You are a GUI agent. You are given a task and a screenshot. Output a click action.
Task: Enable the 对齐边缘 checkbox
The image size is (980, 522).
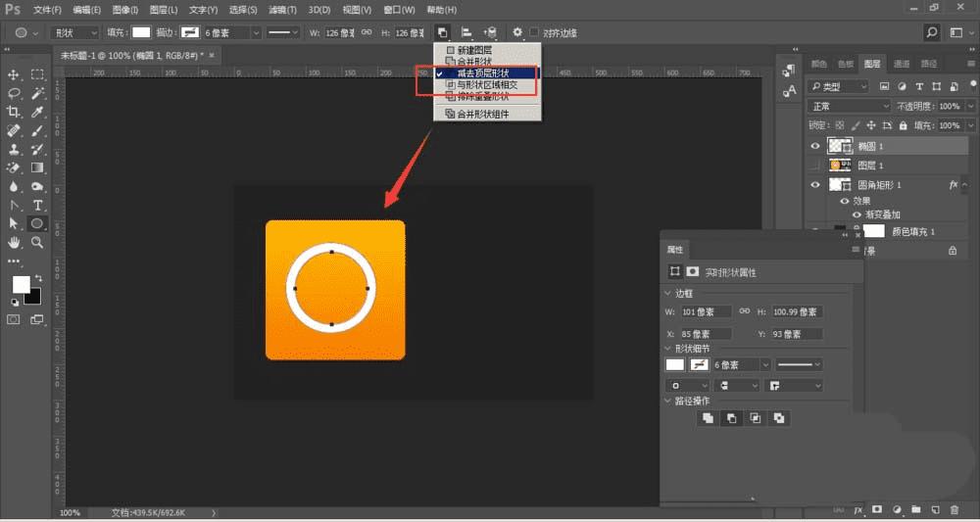click(534, 32)
